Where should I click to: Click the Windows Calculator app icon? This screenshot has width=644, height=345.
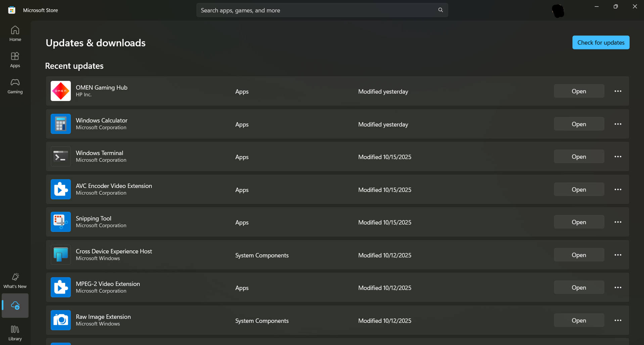tap(61, 124)
